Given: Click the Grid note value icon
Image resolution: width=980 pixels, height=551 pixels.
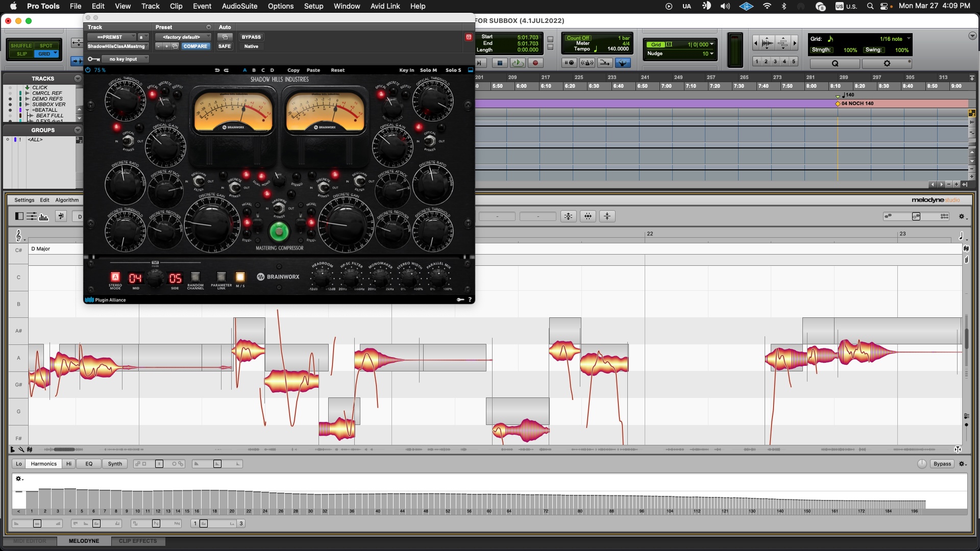Looking at the screenshot, I should point(830,39).
